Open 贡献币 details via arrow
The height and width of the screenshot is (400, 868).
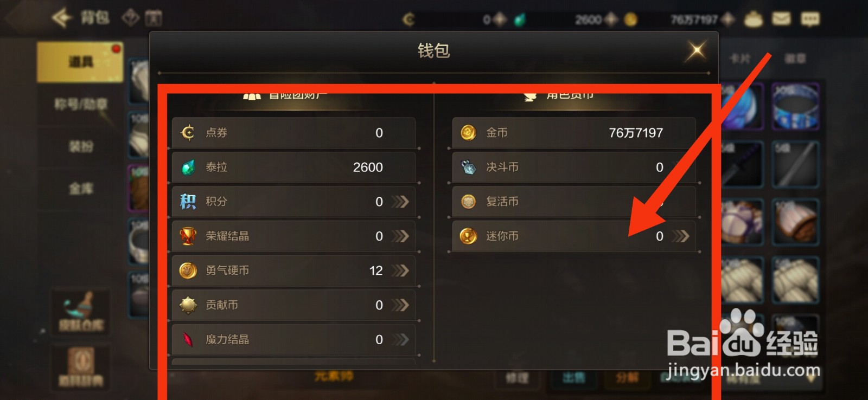click(x=400, y=305)
